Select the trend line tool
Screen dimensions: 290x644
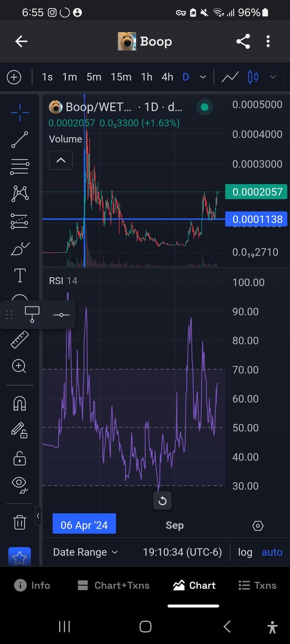20,139
